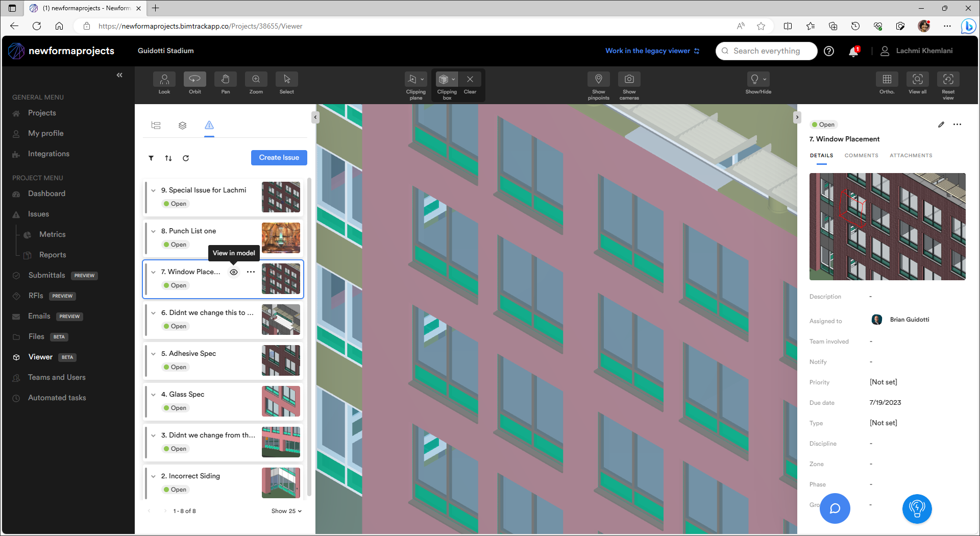Open the layers panel icon

tap(182, 125)
